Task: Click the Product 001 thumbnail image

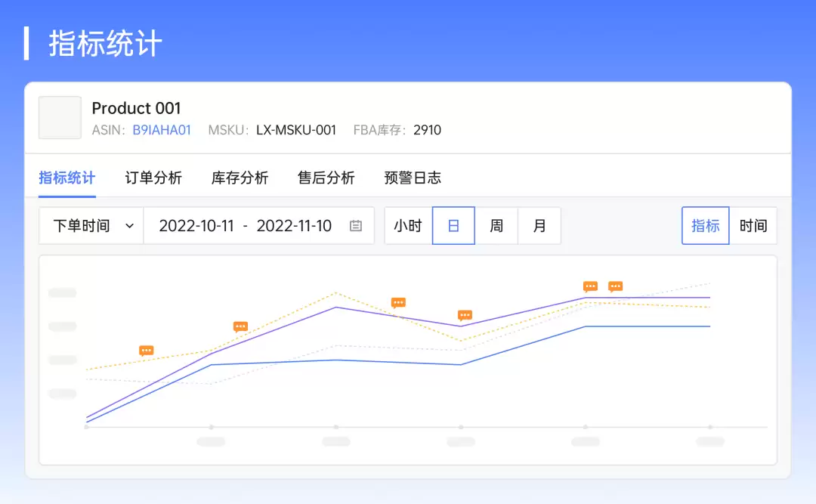Action: click(60, 118)
